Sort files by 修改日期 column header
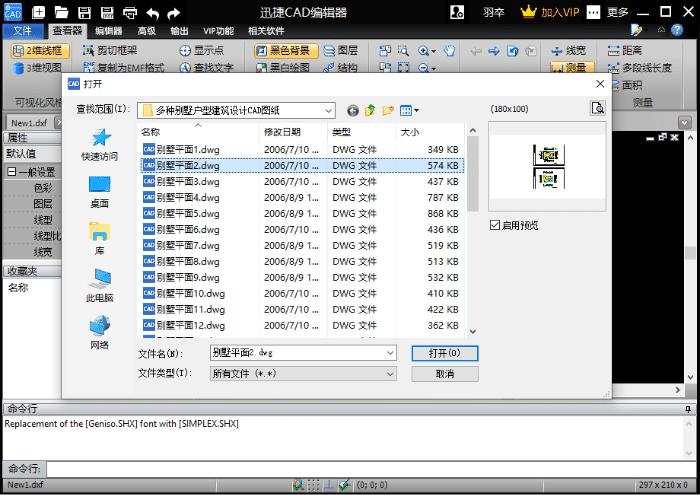The height and width of the screenshot is (495, 700). point(282,132)
